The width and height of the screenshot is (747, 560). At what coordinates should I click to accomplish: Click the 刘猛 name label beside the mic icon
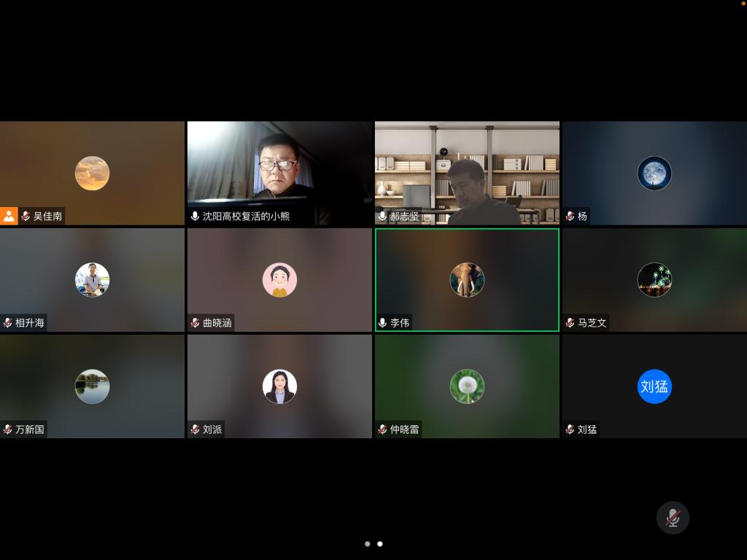point(587,429)
